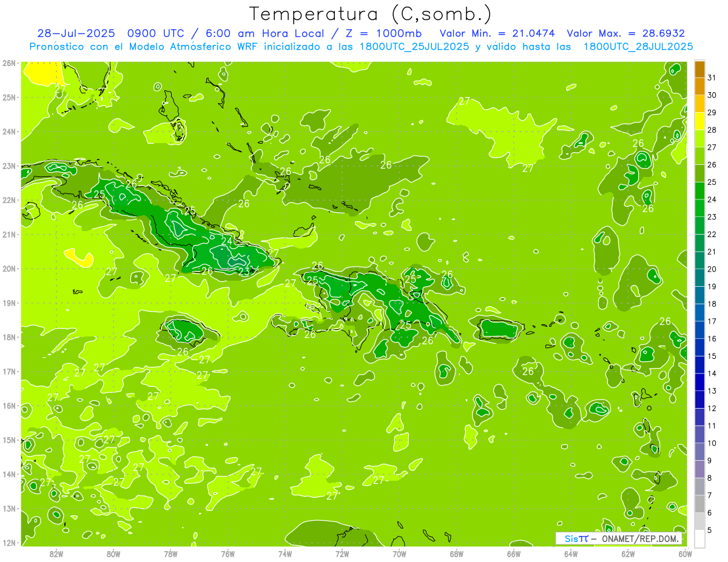Click the "Valor Max. = 28.6932" value
Image resolution: width=728 pixels, height=562 pixels.
(x=625, y=33)
